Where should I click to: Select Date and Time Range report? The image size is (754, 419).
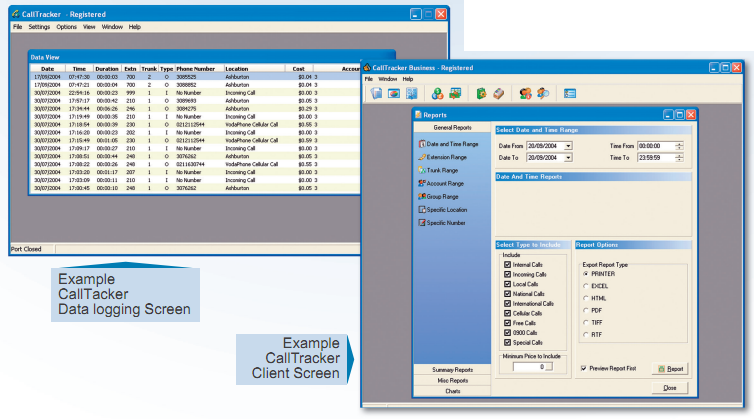point(448,144)
